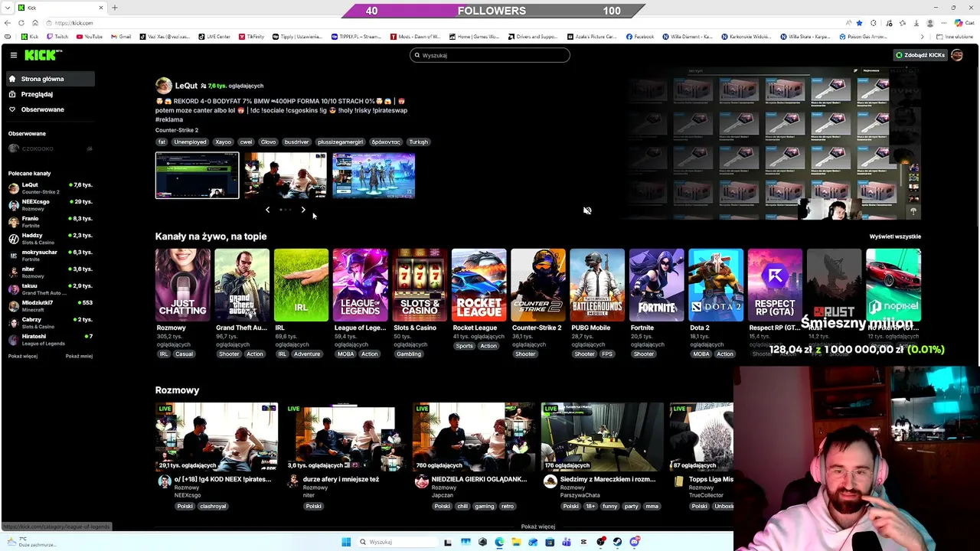
Task: Open Steam from the taskbar
Action: 618,542
